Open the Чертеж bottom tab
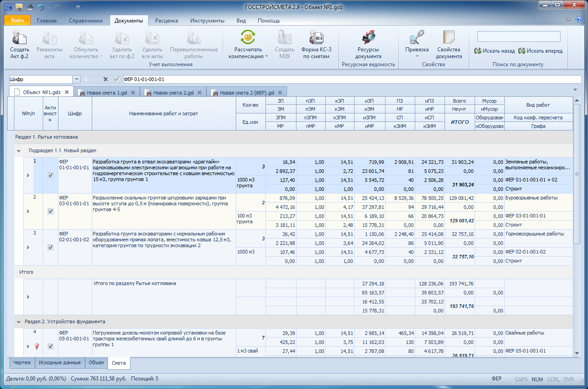The height and width of the screenshot is (389, 588). (x=22, y=362)
